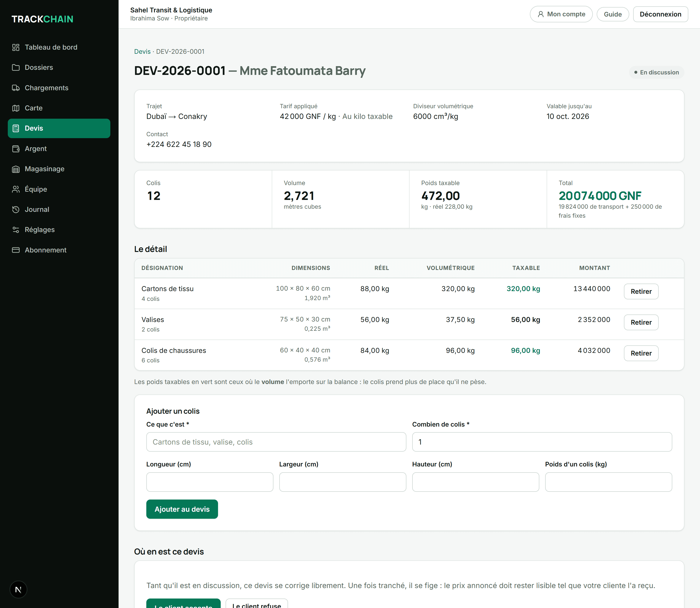Viewport: 700px width, 608px height.
Task: Click contact number +224 622 45 18 90
Action: tap(179, 144)
